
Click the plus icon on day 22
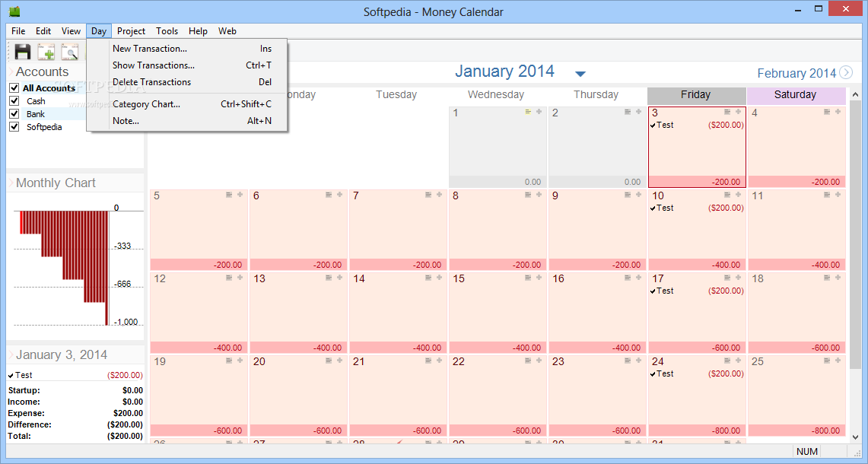click(x=539, y=361)
